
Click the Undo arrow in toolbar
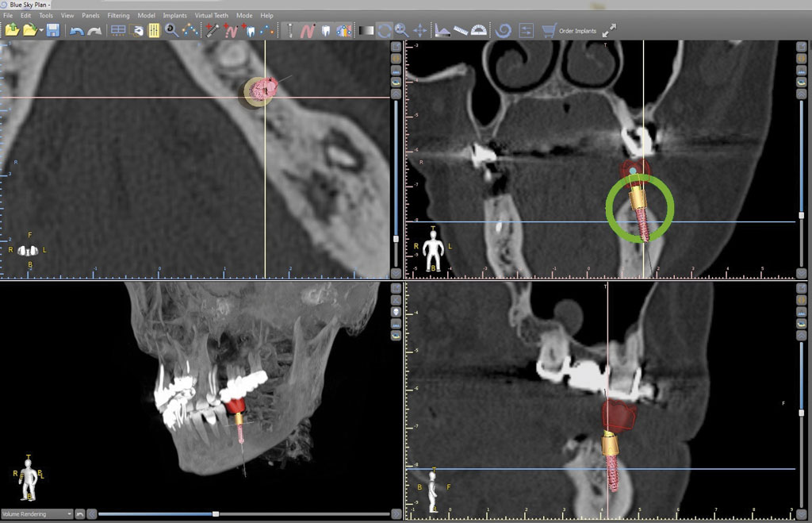tap(76, 31)
